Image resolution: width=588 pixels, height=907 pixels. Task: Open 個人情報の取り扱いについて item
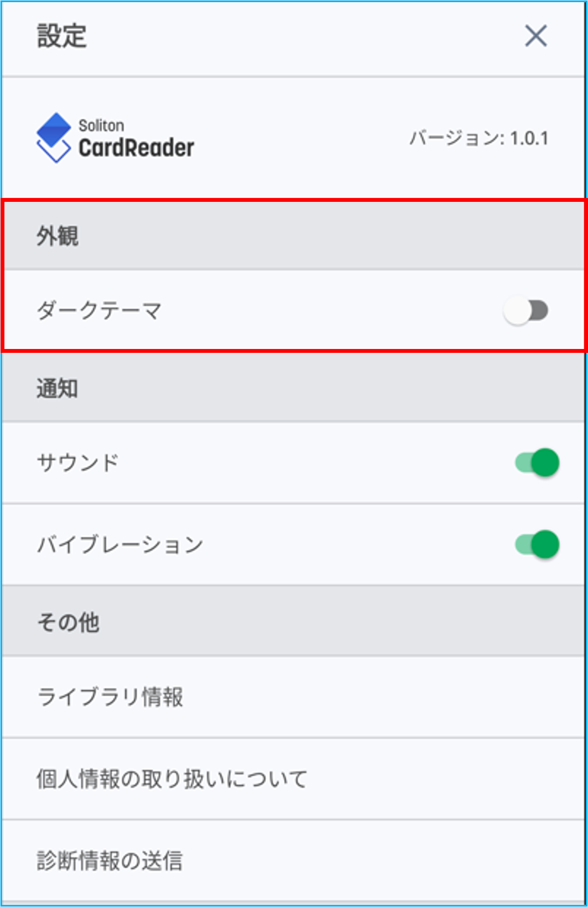(294, 779)
